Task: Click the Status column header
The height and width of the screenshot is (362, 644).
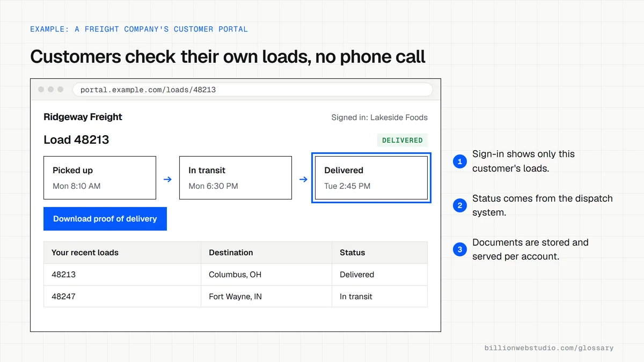Action: (x=380, y=253)
